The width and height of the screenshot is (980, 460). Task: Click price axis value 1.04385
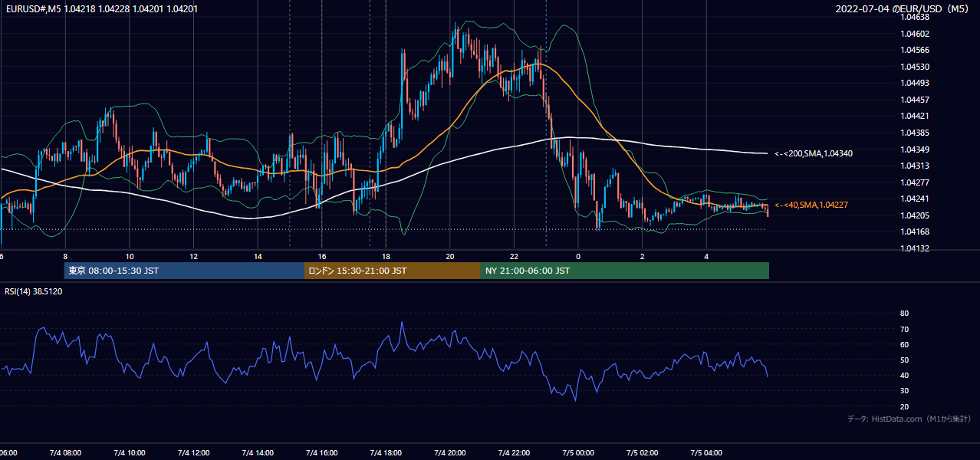(x=916, y=133)
